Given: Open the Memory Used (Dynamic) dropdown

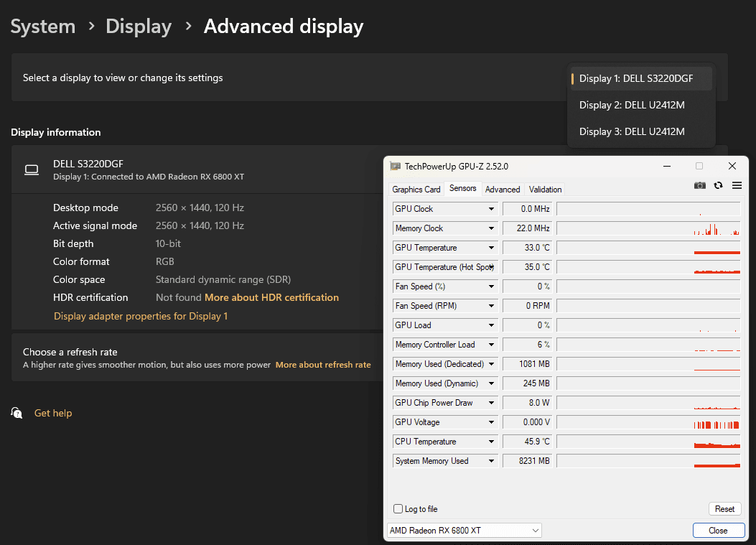Looking at the screenshot, I should point(491,383).
